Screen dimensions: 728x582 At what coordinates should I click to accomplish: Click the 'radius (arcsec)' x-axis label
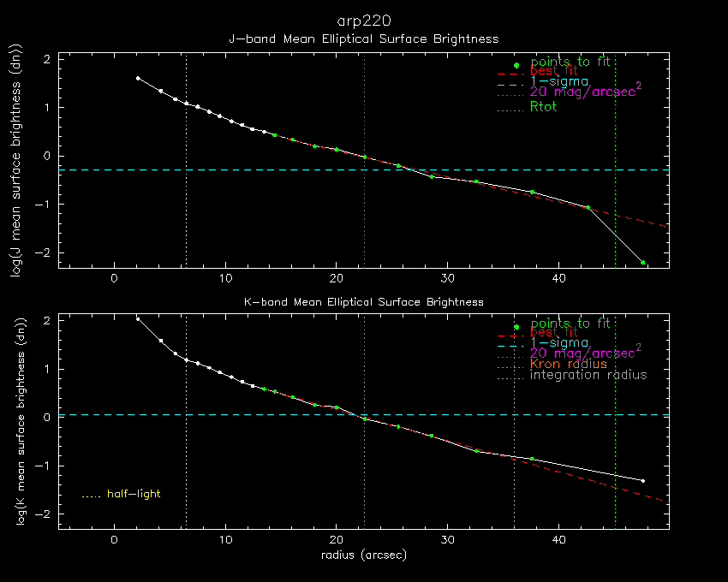pyautogui.click(x=363, y=555)
